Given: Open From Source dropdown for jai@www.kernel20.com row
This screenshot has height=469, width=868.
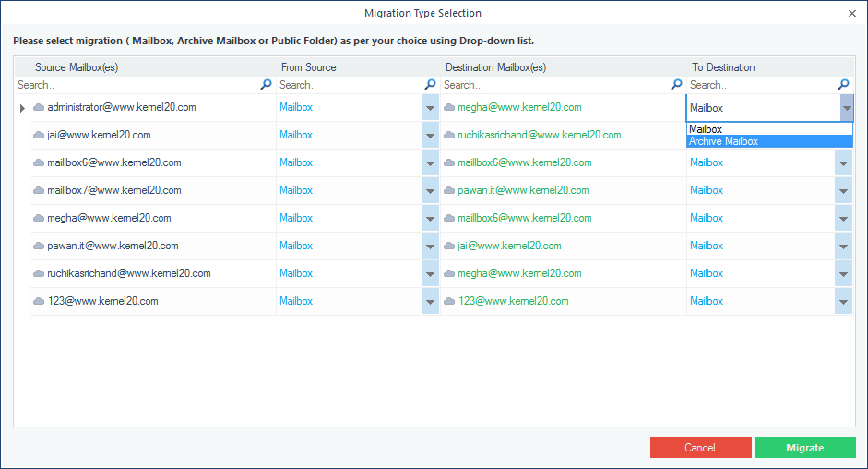Looking at the screenshot, I should pos(430,136).
